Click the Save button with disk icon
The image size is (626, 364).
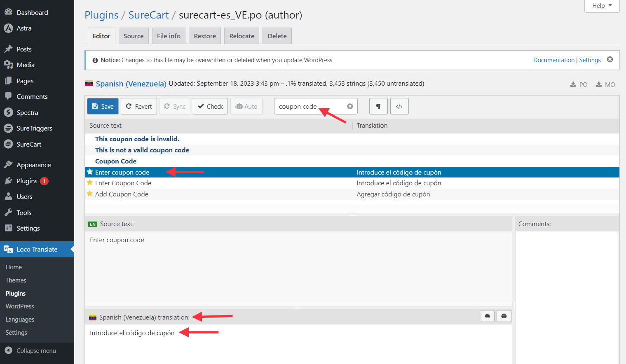coord(103,106)
